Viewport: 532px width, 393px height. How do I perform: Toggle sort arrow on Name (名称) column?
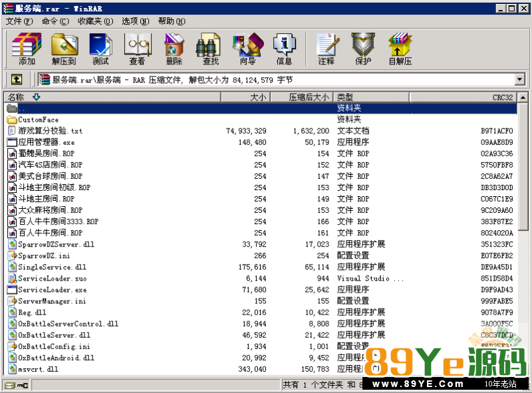tap(37, 97)
